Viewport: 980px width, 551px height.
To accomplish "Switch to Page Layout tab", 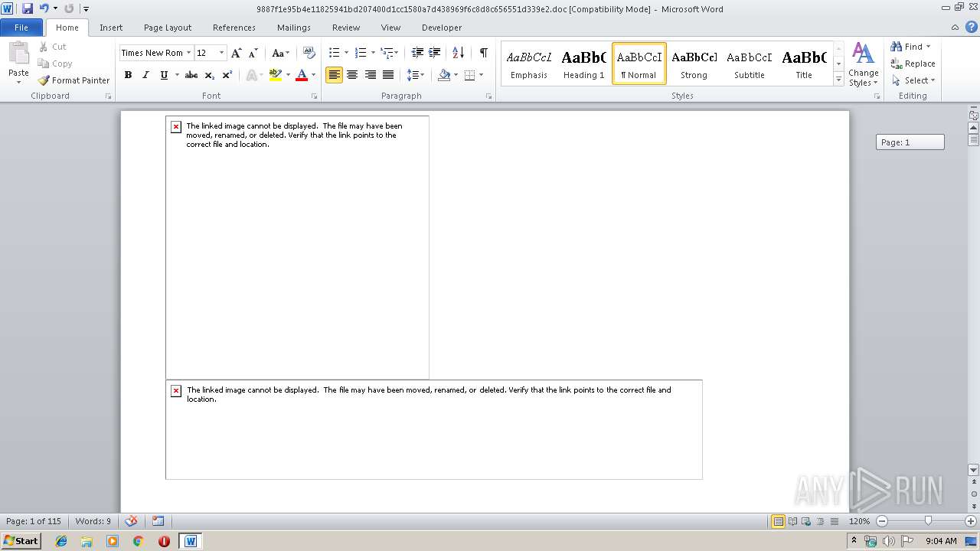I will [x=168, y=28].
